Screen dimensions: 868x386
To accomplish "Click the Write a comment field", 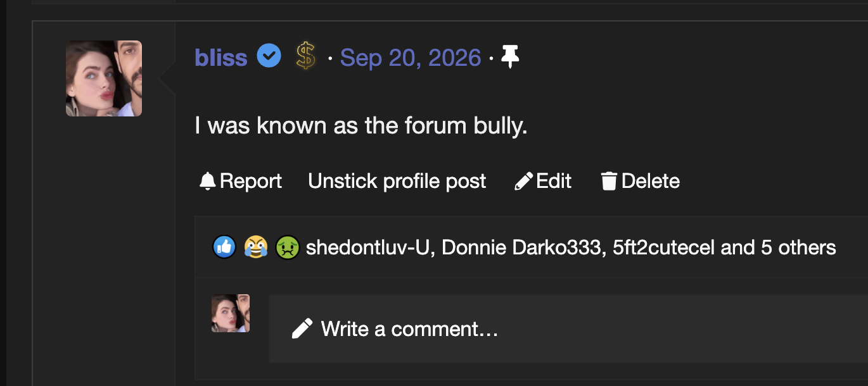I will pyautogui.click(x=568, y=328).
